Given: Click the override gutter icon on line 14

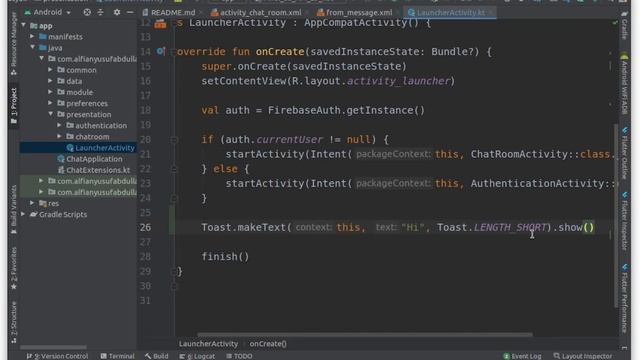Looking at the screenshot, I should pyautogui.click(x=160, y=51).
